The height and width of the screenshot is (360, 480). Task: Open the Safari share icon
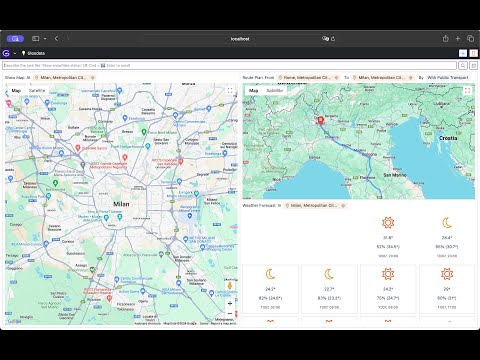tap(446, 39)
